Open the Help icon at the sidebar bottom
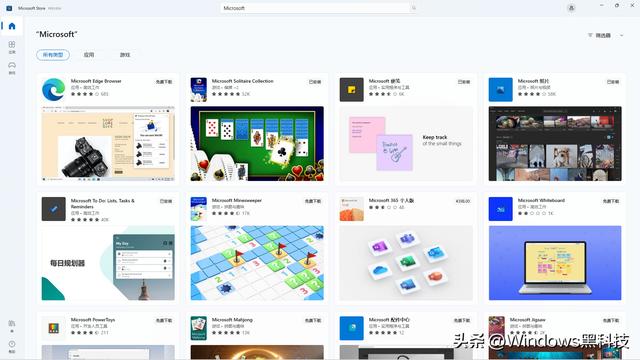The image size is (640, 360). pos(12,346)
